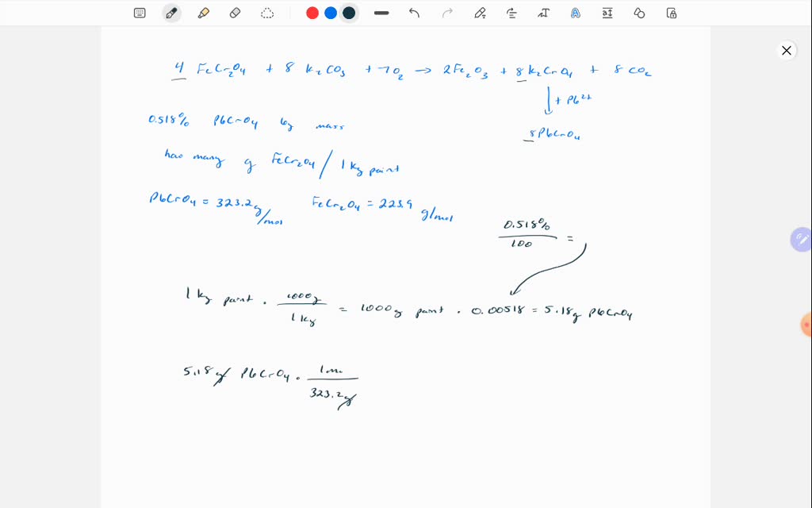812x508 pixels.
Task: Open the blue letter A text style tool
Action: [576, 13]
